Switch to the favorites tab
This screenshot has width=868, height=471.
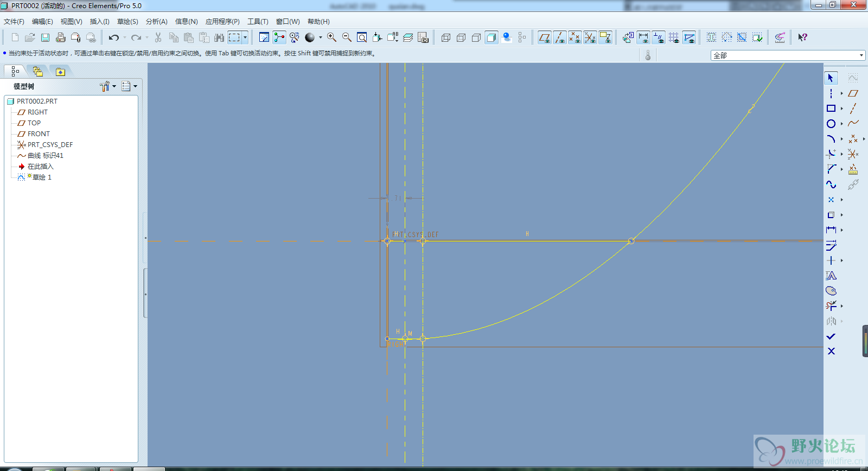pos(60,71)
